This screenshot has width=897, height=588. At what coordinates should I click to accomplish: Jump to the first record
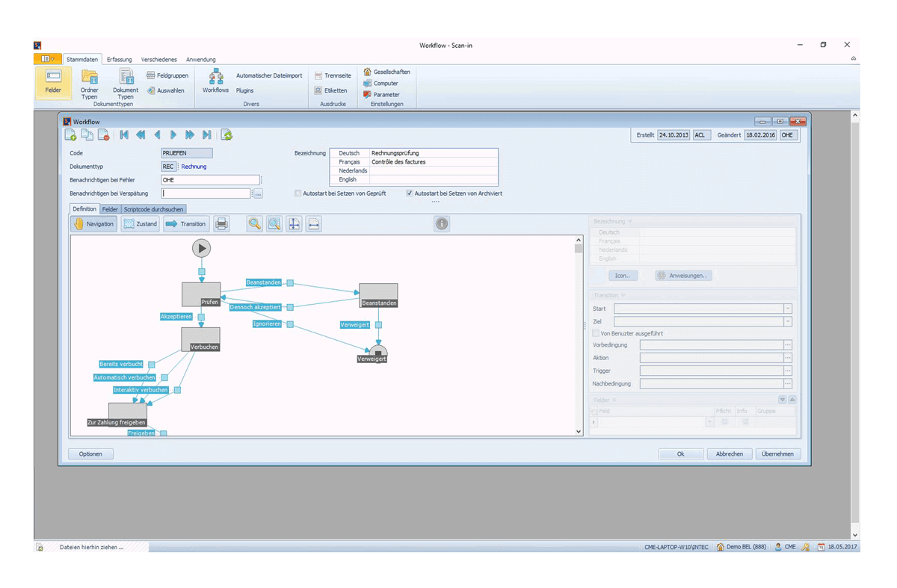(124, 135)
